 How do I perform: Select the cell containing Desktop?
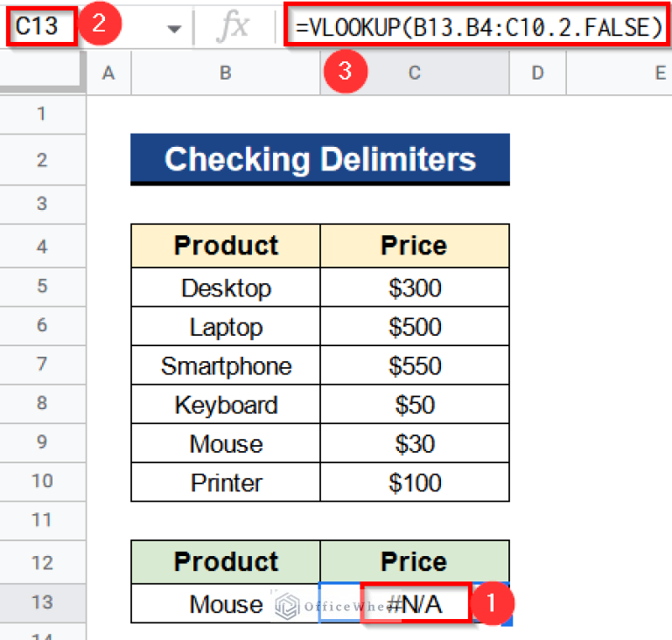(x=226, y=288)
